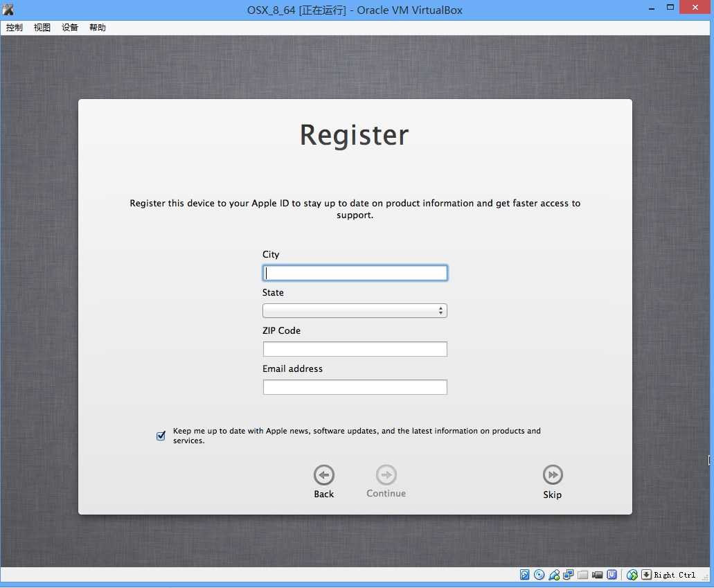Click the CPU virtualization status icon

click(612, 575)
